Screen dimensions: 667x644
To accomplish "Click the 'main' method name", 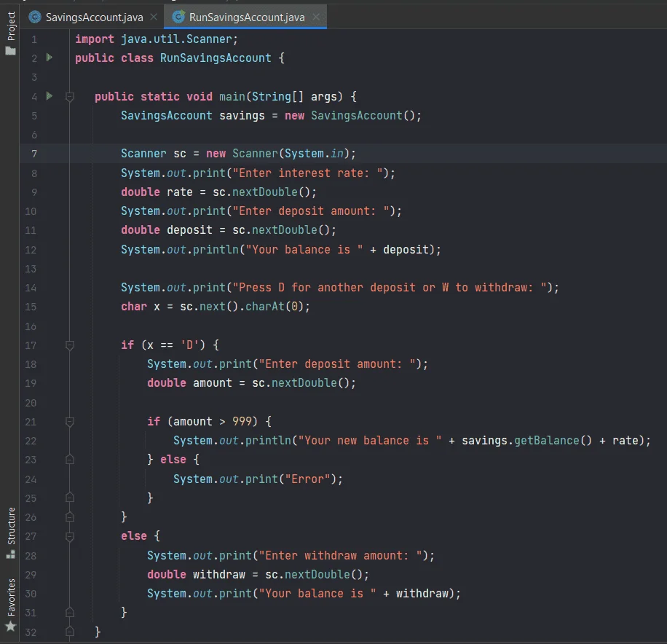I will pyautogui.click(x=232, y=97).
